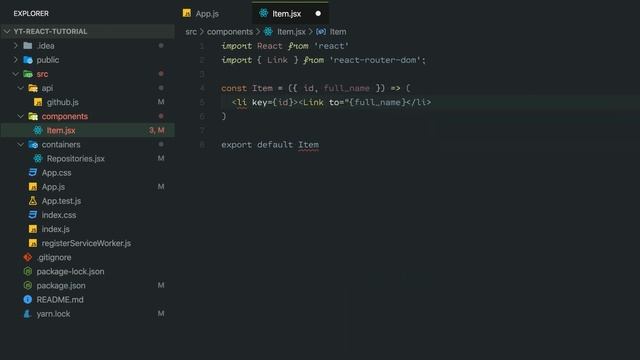Click the JS icon beside github.js

38,102
